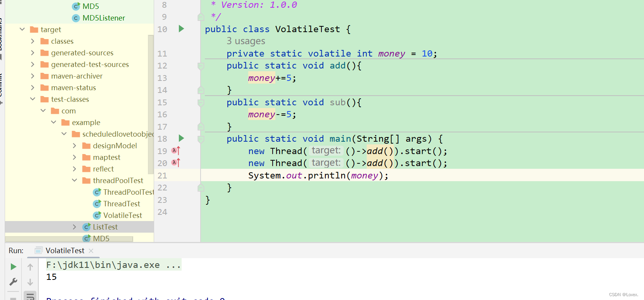Collapse the scheduledlovetoobject folder
Viewport: 644px width, 300px height.
(x=64, y=134)
